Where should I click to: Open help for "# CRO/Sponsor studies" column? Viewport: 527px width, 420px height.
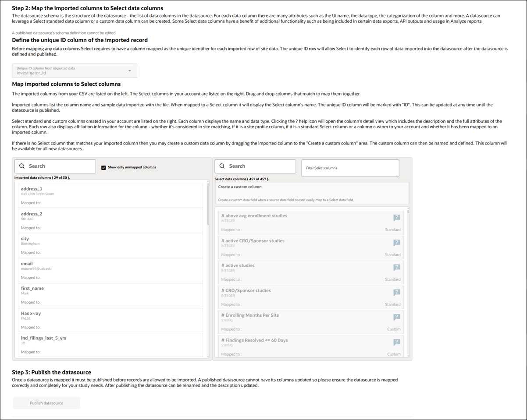point(397,292)
